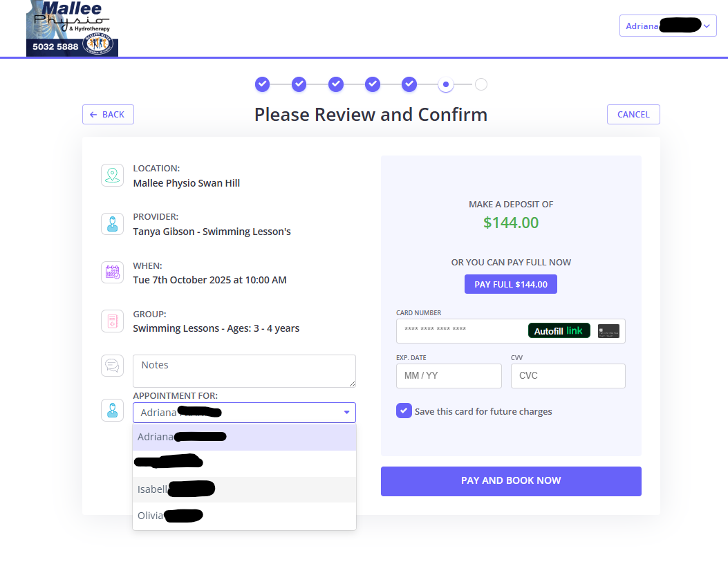The width and height of the screenshot is (728, 564).
Task: Click the Appointment For person icon
Action: 112,410
